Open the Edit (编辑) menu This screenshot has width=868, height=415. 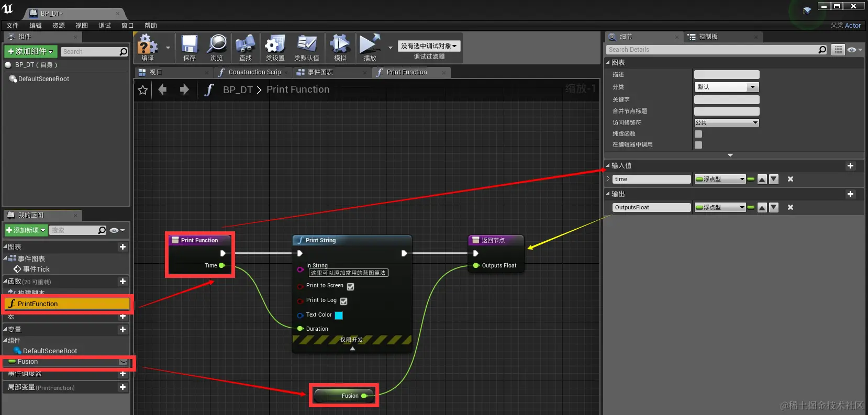36,26
